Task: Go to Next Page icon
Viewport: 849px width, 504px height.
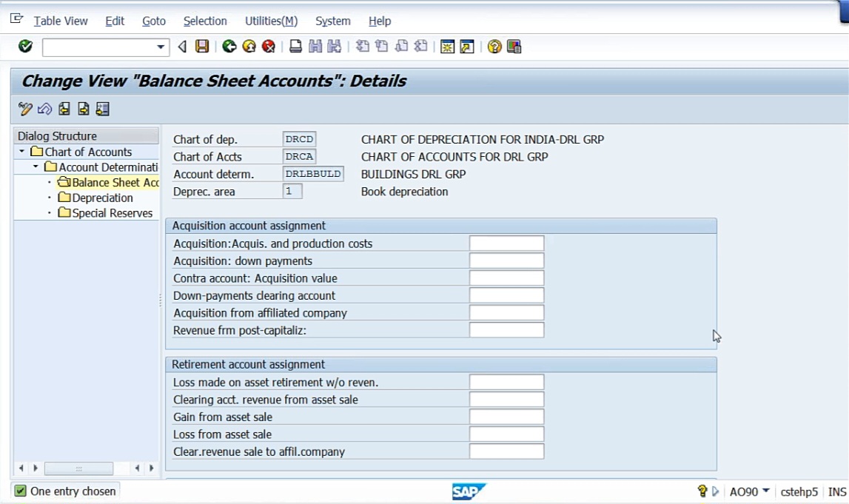Action: click(x=401, y=47)
